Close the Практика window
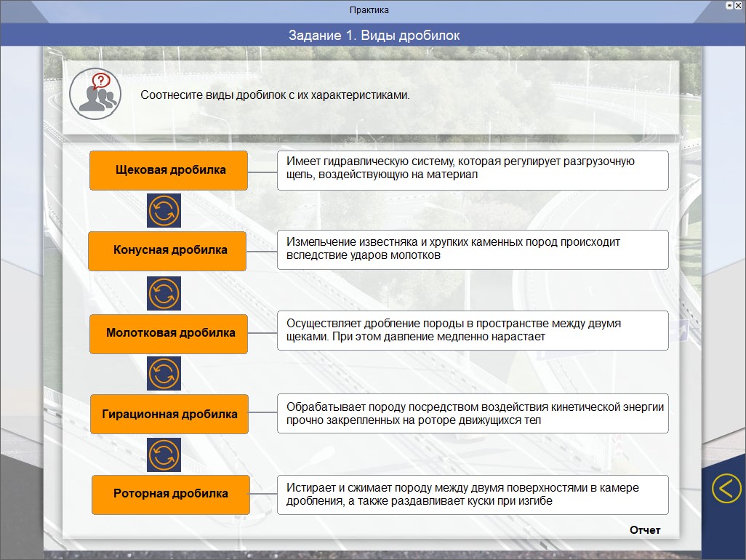This screenshot has height=560, width=746. [739, 5]
